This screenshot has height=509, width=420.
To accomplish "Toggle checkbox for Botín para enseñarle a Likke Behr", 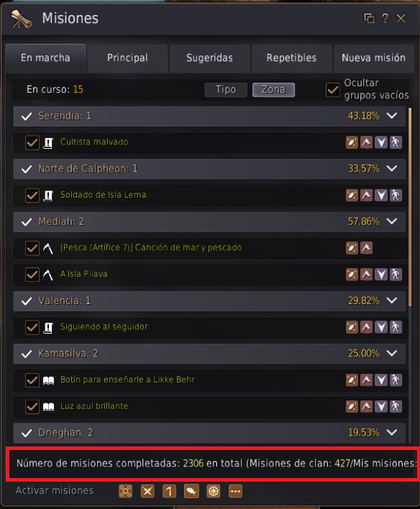I will (32, 380).
